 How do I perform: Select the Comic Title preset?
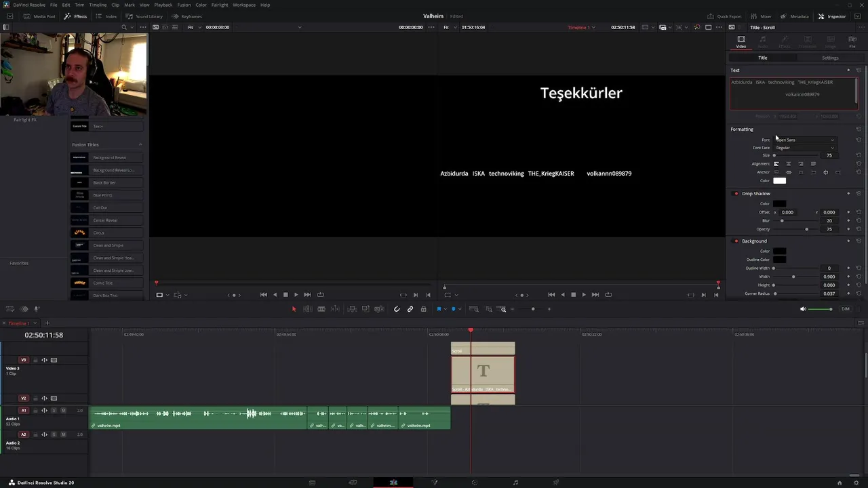tap(106, 283)
